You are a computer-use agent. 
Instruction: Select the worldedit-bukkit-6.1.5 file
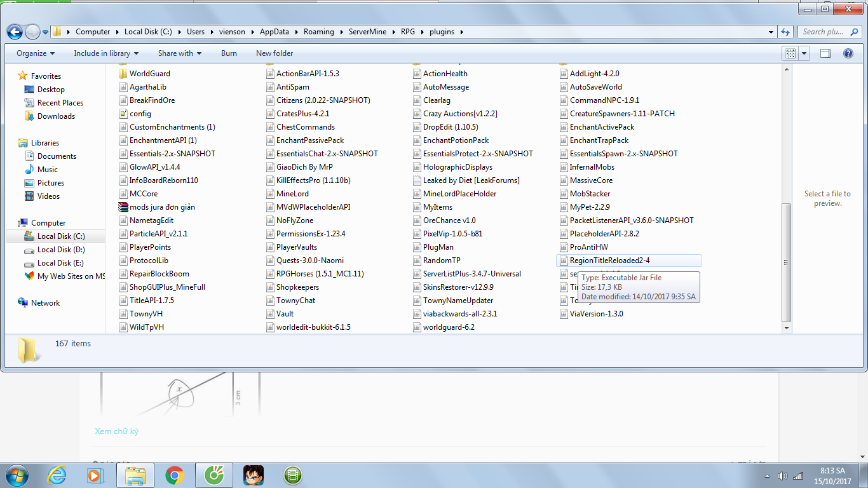308,327
